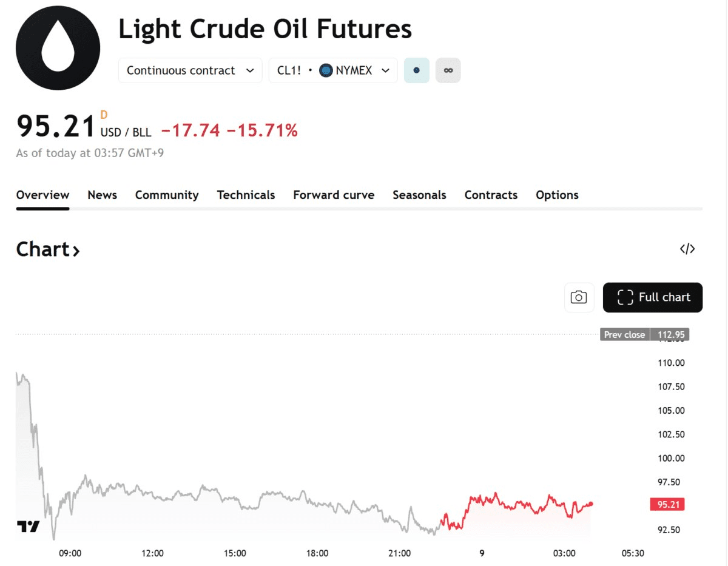Expand the CL1! NYMEX symbol dropdown
Viewport: 728px width, 566px height.
[x=333, y=70]
